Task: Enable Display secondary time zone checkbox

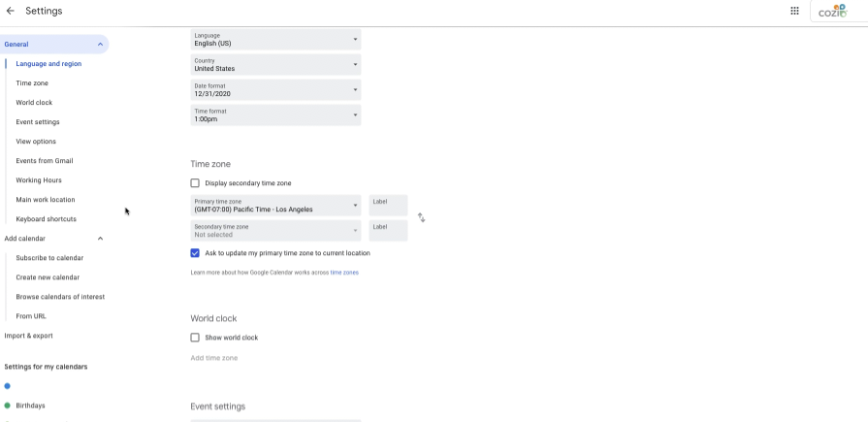Action: point(195,182)
